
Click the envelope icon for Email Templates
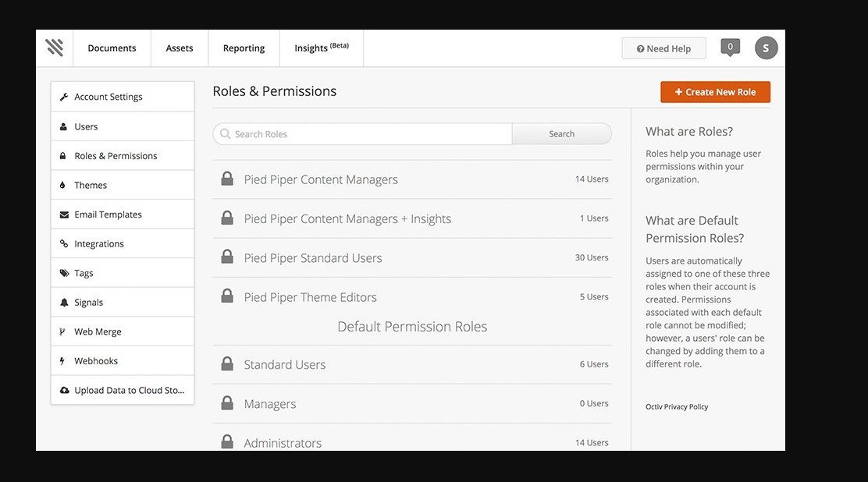point(64,214)
